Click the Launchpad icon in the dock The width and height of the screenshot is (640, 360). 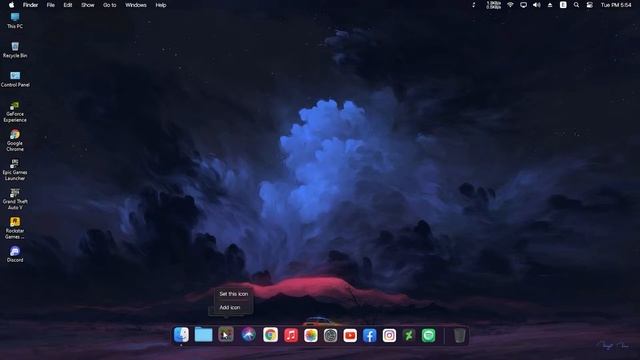[x=226, y=335]
